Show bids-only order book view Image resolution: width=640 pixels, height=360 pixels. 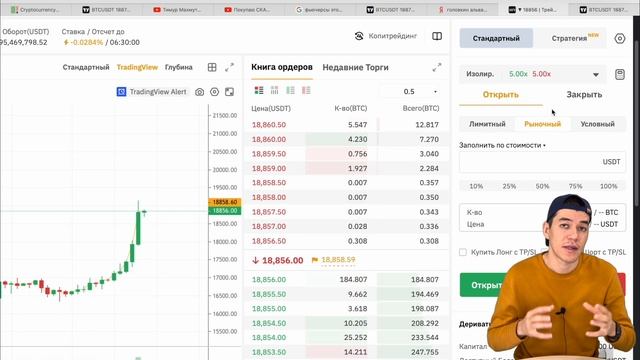tap(290, 90)
